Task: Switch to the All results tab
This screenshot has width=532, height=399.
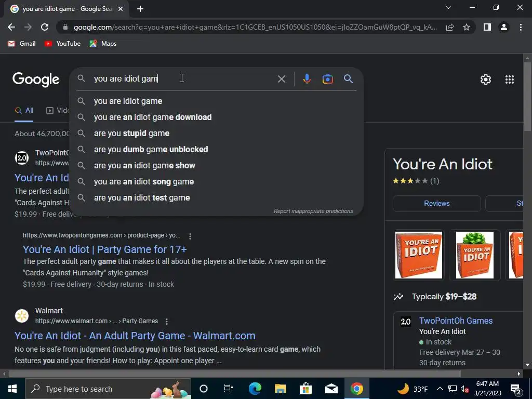Action: click(x=24, y=110)
